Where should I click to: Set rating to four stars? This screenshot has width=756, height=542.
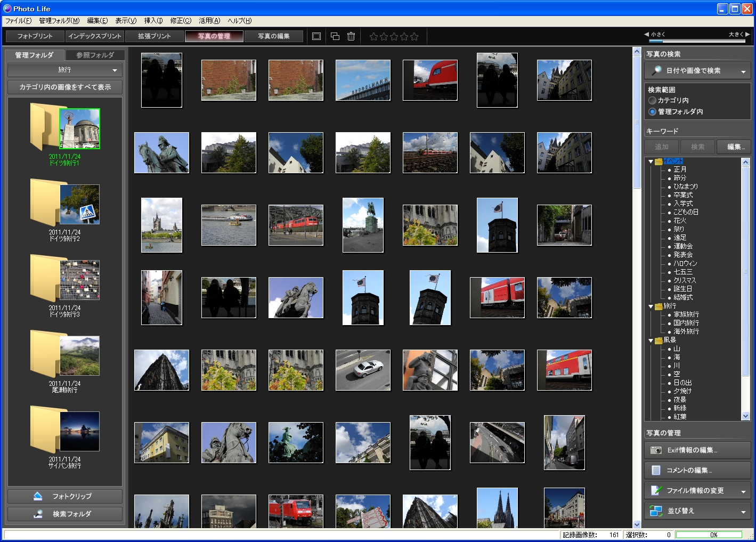(404, 37)
